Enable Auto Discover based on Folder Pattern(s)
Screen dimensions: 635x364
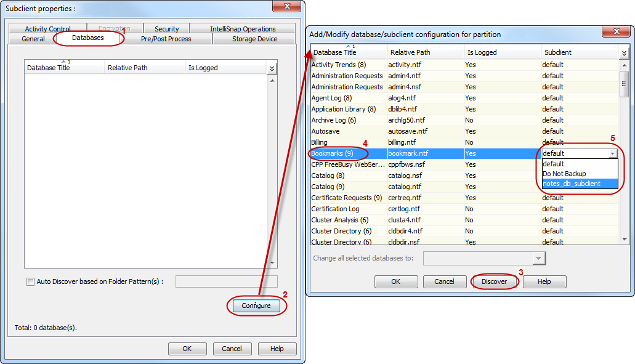(x=30, y=281)
